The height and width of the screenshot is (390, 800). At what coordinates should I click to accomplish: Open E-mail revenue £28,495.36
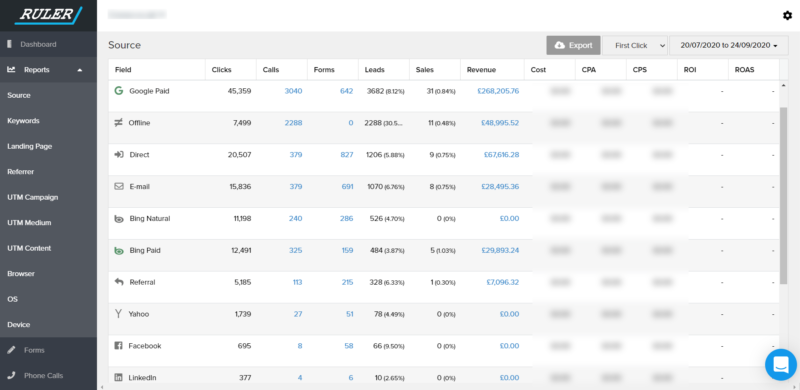tap(500, 187)
